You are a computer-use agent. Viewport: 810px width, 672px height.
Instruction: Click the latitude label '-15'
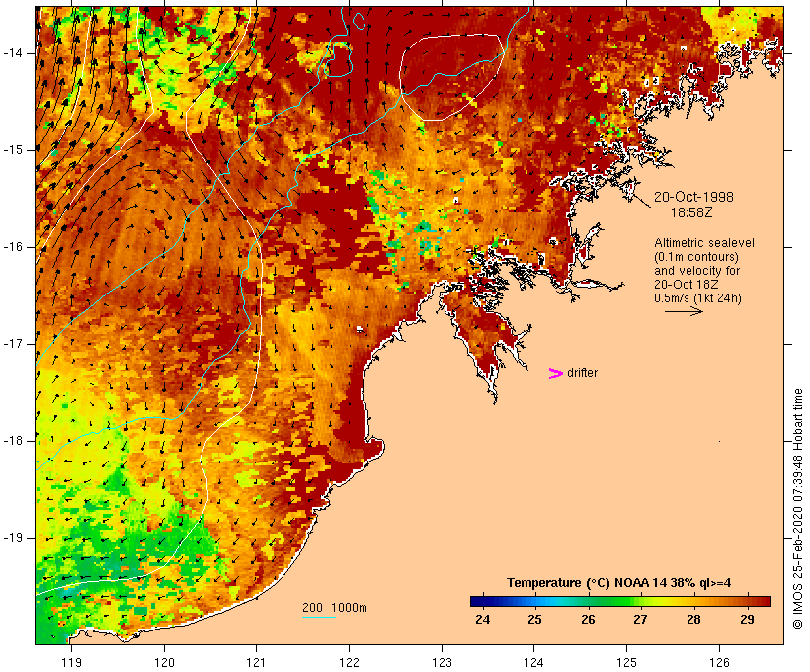click(13, 150)
